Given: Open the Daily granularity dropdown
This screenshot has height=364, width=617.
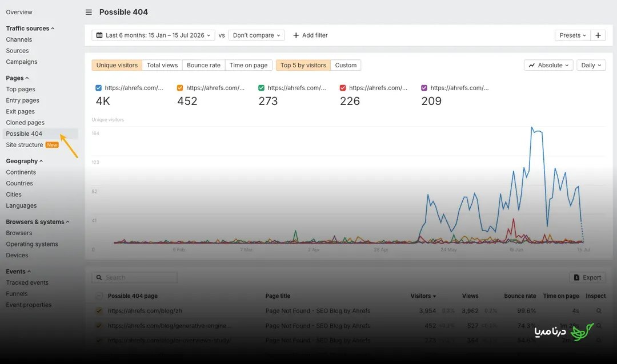Looking at the screenshot, I should 591,65.
